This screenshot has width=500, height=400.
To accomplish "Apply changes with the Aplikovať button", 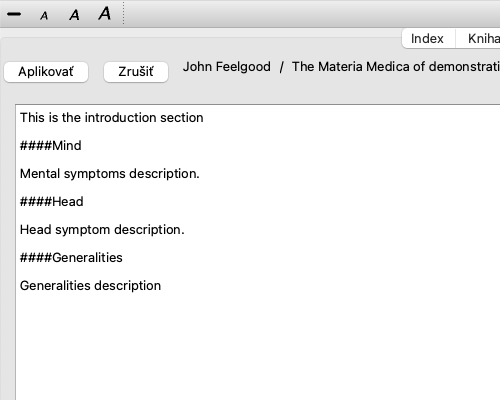I will click(46, 72).
